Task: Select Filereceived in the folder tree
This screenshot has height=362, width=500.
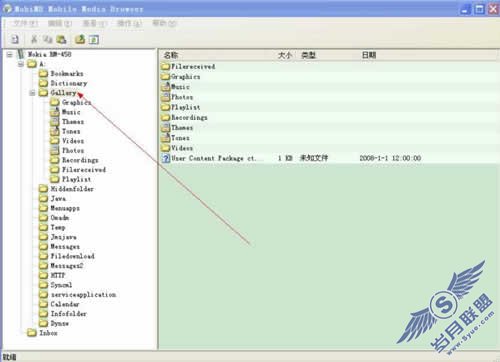Action: point(84,170)
